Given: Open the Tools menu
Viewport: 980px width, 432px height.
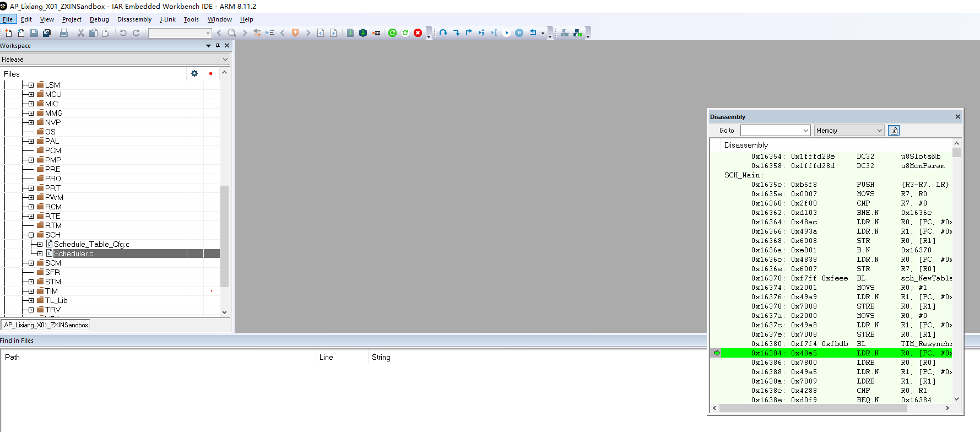Looking at the screenshot, I should click(191, 19).
